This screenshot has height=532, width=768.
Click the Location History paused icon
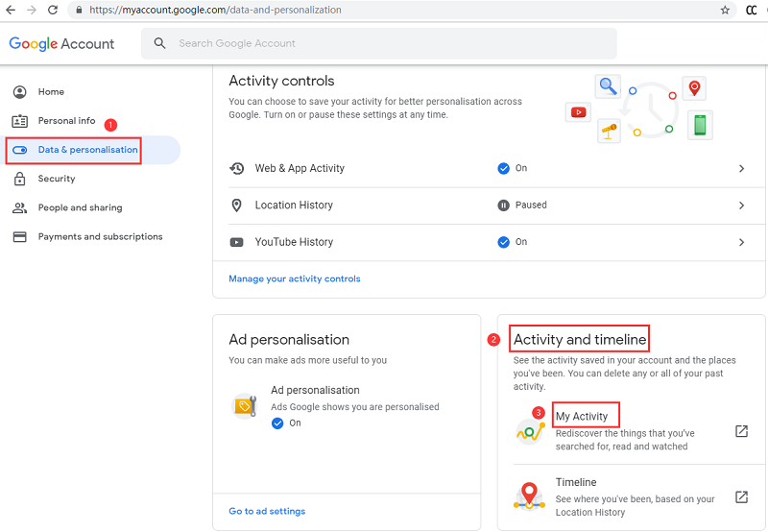(503, 206)
